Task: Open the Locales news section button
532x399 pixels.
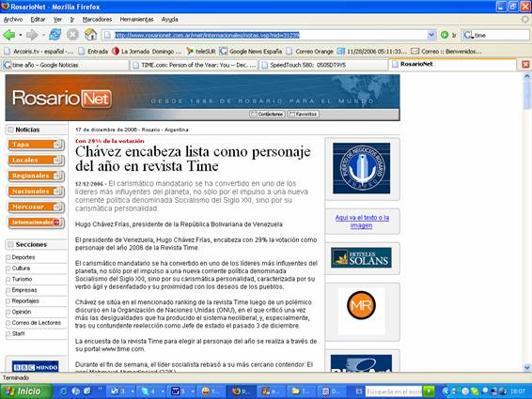Action: point(36,161)
